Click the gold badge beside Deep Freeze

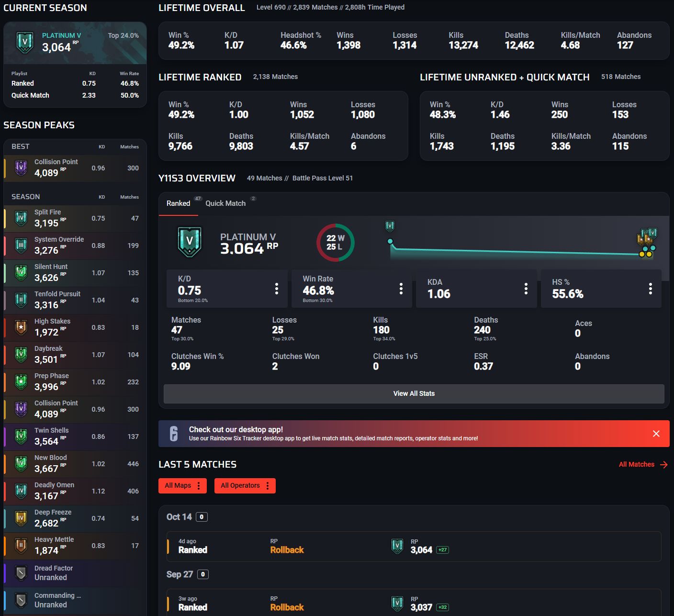(x=21, y=518)
